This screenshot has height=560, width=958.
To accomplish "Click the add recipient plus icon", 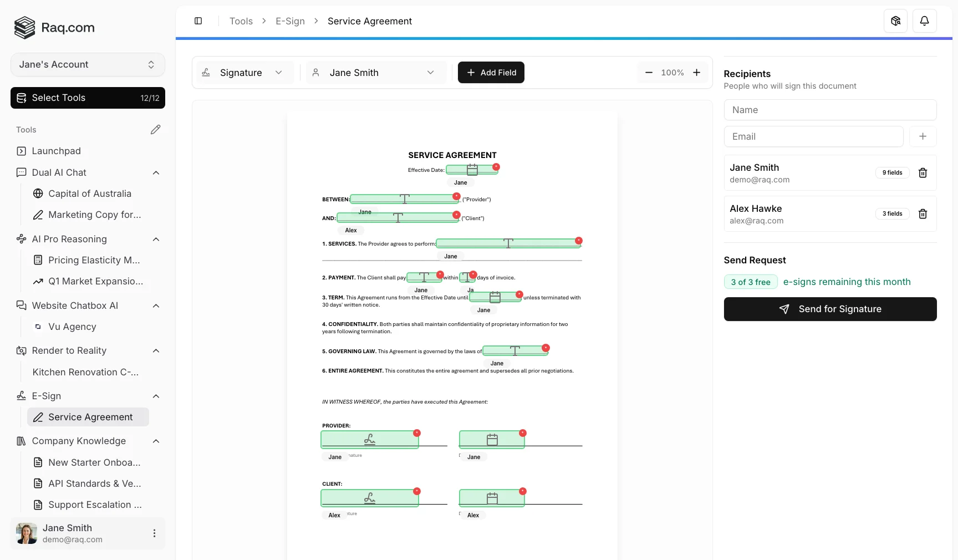I will 923,136.
